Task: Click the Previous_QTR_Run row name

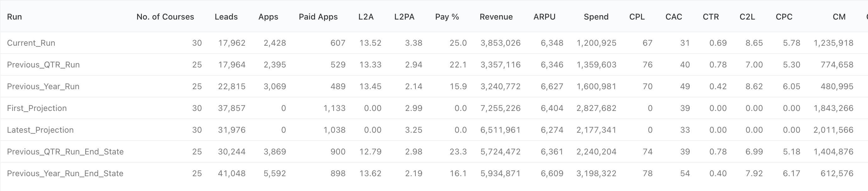Action: 43,65
